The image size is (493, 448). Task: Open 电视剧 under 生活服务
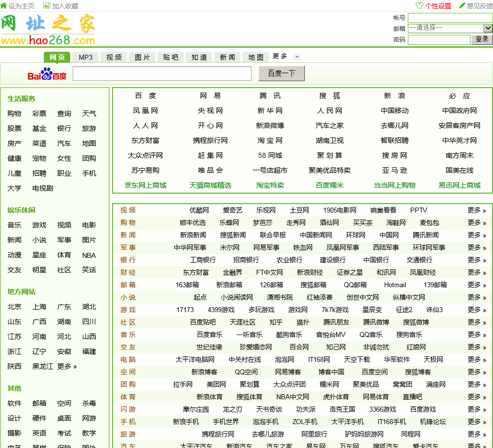43,188
